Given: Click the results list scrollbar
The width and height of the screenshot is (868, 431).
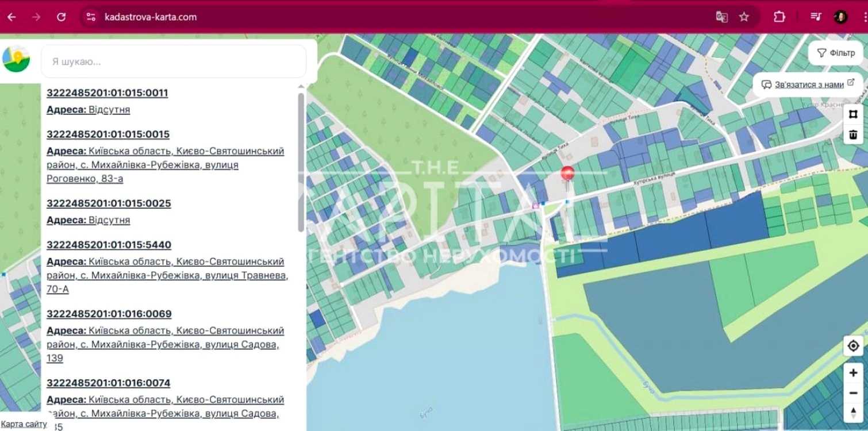Looking at the screenshot, I should (x=301, y=163).
